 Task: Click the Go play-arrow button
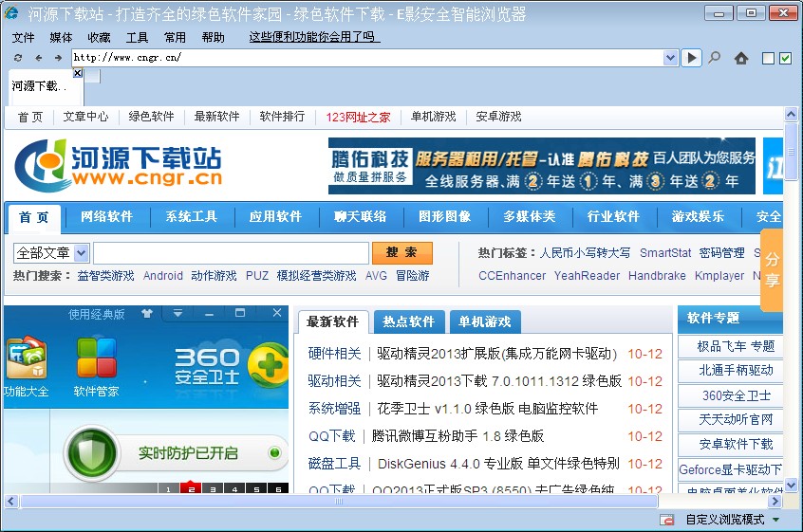click(x=691, y=58)
